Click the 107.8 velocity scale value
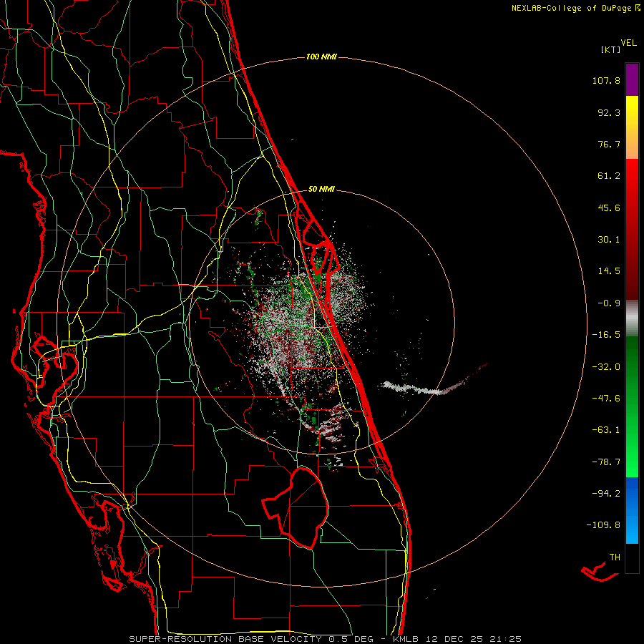The image size is (644, 644). 606,80
